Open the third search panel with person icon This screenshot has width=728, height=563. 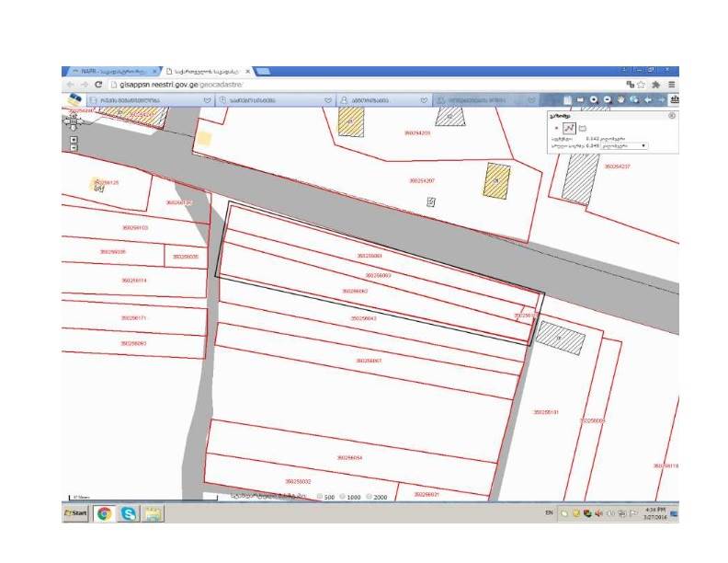click(384, 100)
